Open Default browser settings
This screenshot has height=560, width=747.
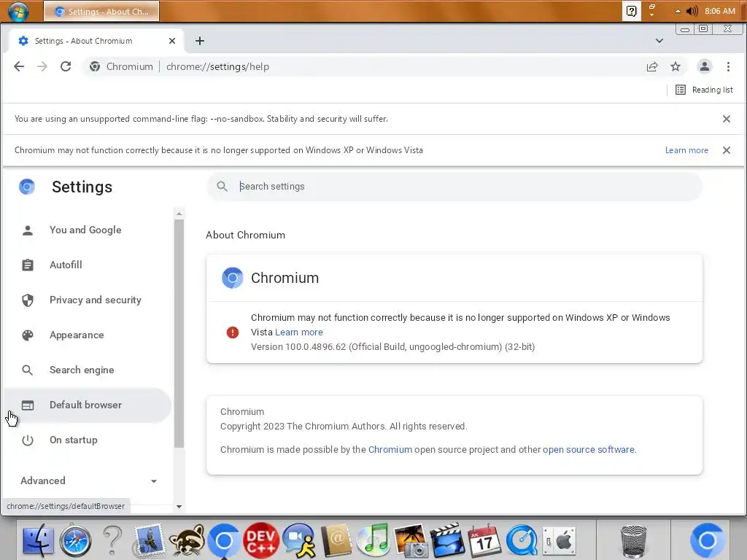click(x=88, y=405)
